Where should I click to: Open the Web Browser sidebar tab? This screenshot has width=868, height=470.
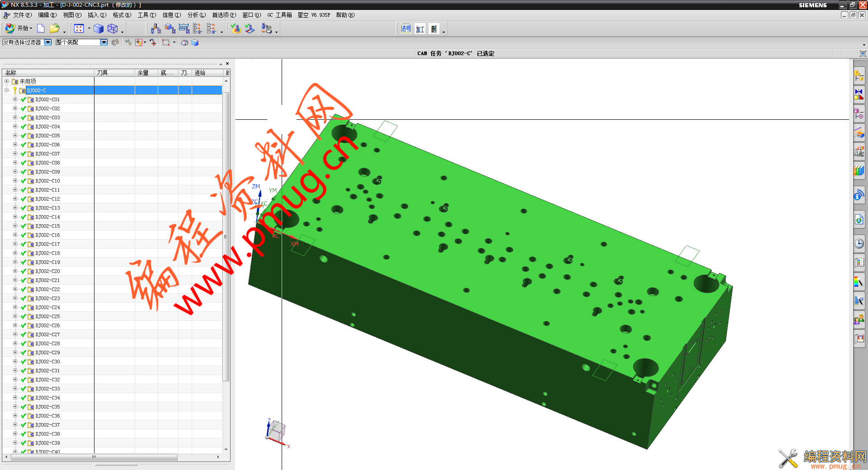pos(859,220)
